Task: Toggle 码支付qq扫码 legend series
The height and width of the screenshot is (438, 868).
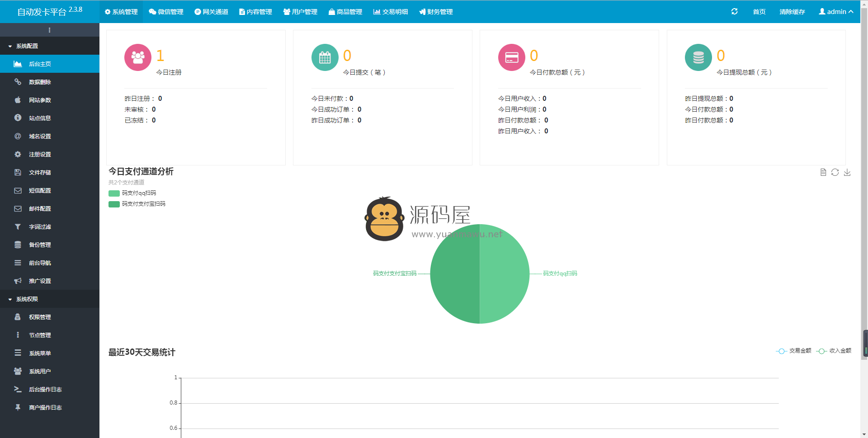Action: point(132,193)
